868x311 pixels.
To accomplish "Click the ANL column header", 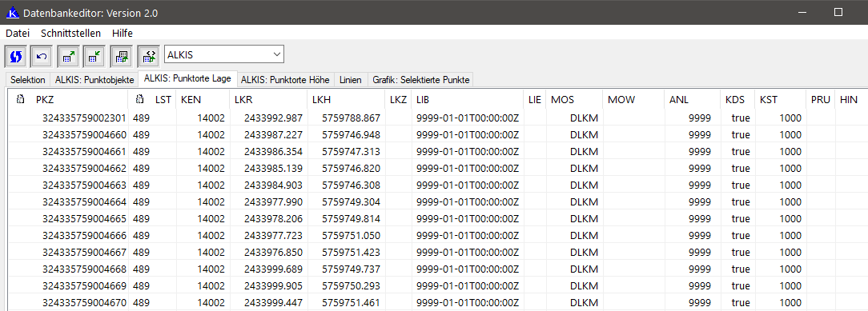I will coord(679,100).
